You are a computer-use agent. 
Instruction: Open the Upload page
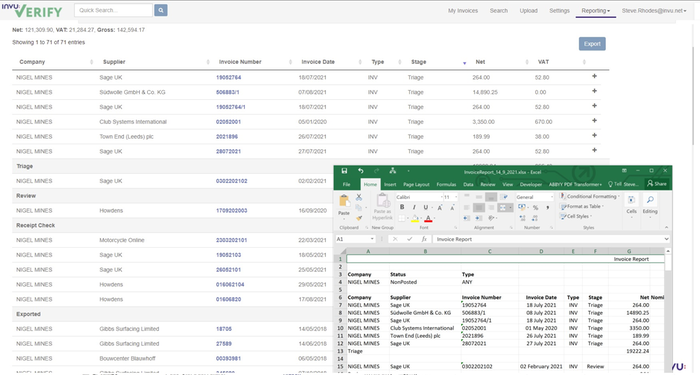529,11
